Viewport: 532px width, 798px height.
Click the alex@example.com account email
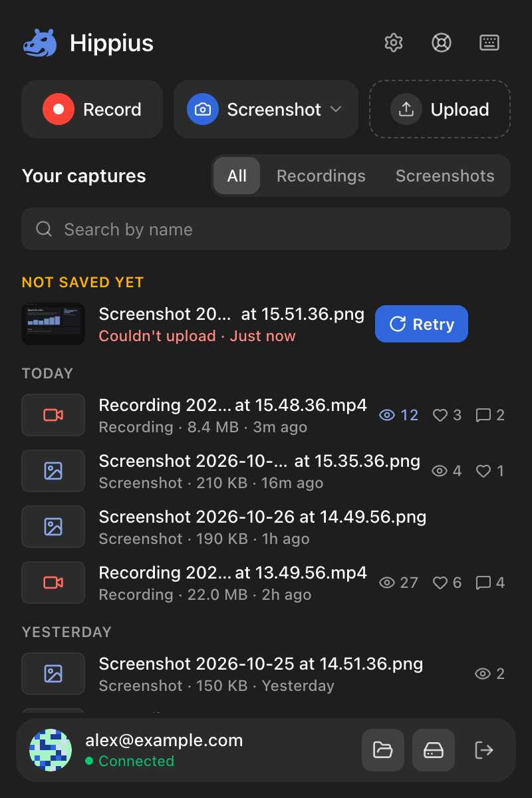pos(164,740)
